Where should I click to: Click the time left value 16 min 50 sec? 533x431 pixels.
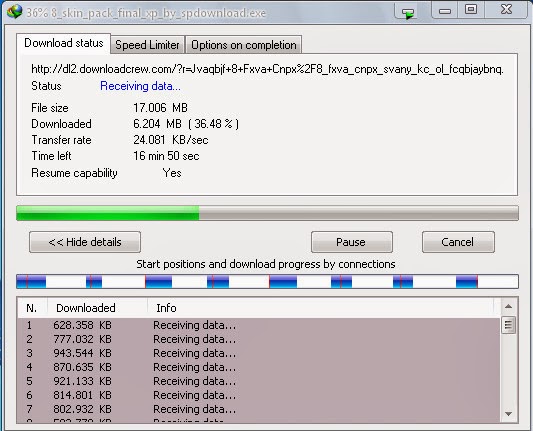[x=166, y=156]
